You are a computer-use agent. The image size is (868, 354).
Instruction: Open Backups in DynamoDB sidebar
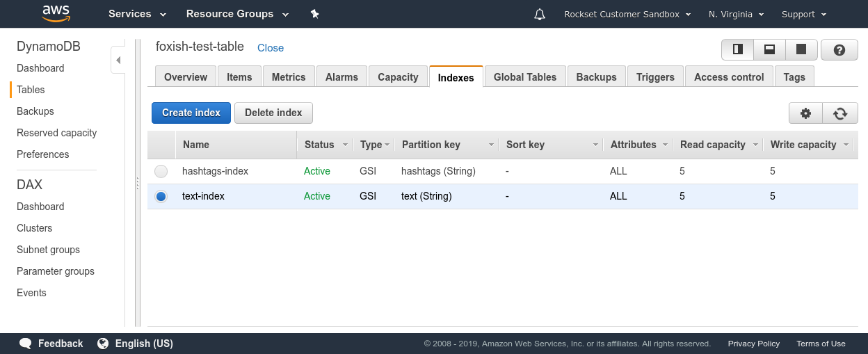(x=35, y=111)
